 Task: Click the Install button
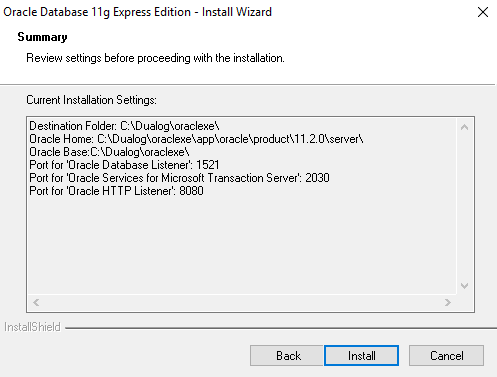[x=361, y=355]
